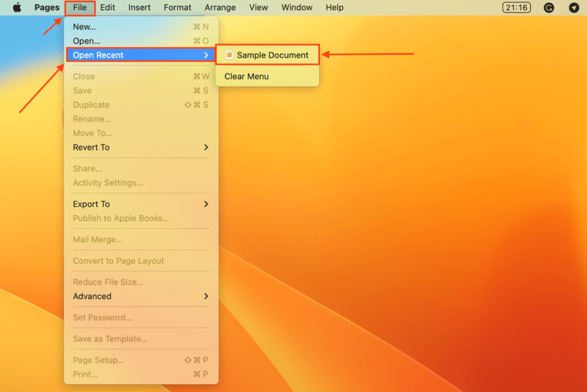
Task: Open the Insert menu
Action: tap(140, 7)
